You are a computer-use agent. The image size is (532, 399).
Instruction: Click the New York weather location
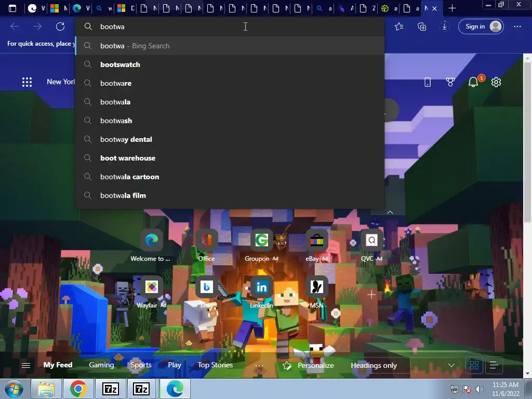(61, 82)
